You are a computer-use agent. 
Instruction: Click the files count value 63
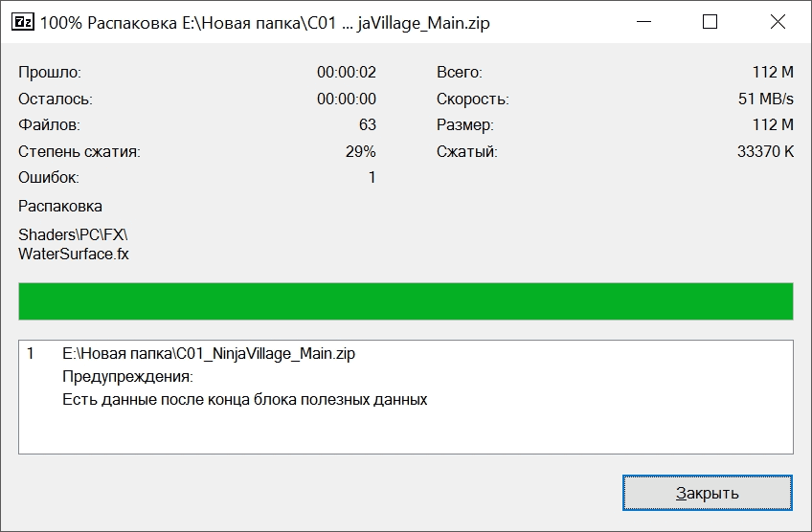pyautogui.click(x=367, y=124)
